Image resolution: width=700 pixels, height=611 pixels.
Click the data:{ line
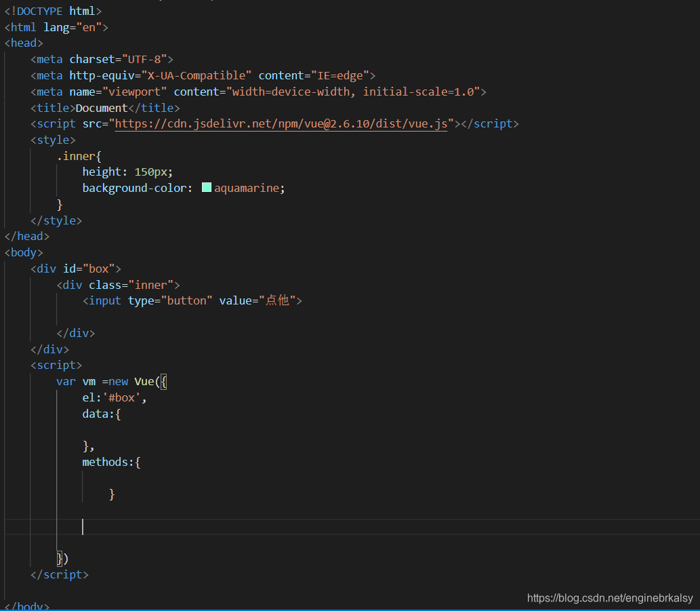(x=102, y=414)
